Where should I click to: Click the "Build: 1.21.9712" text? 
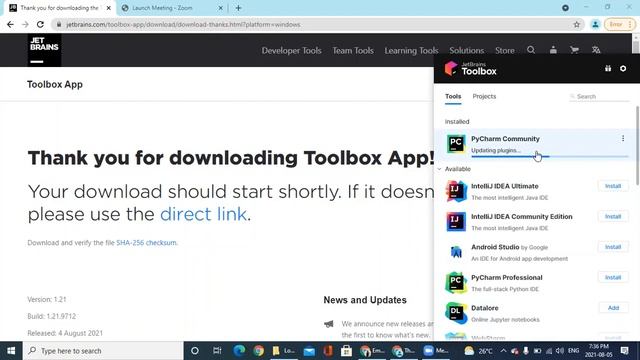(51, 316)
